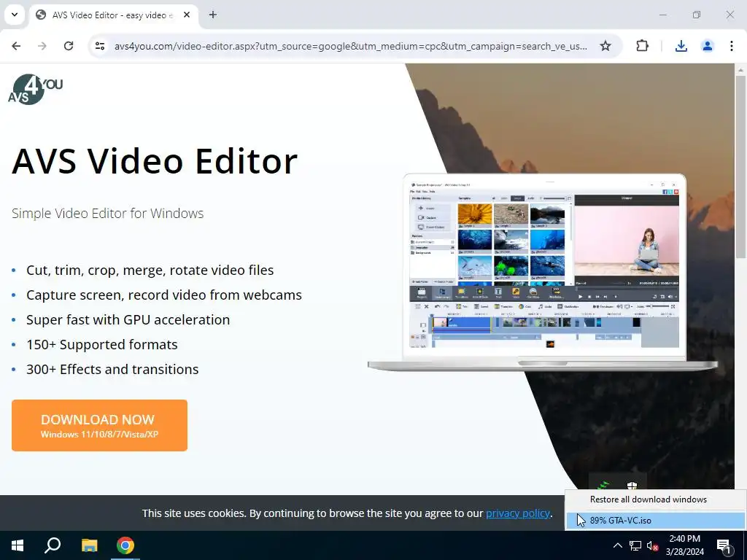
Task: Click the AVS Video Editor heading
Action: coord(155,161)
